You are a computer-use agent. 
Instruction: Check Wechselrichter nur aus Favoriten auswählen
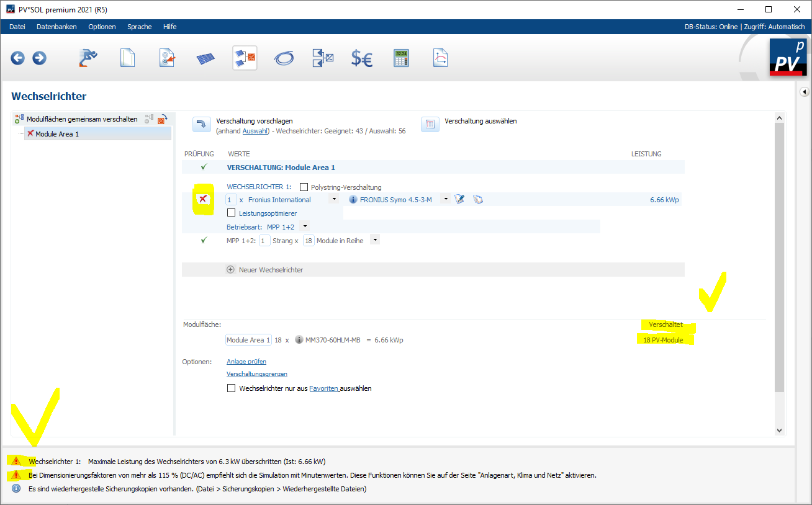(x=232, y=388)
